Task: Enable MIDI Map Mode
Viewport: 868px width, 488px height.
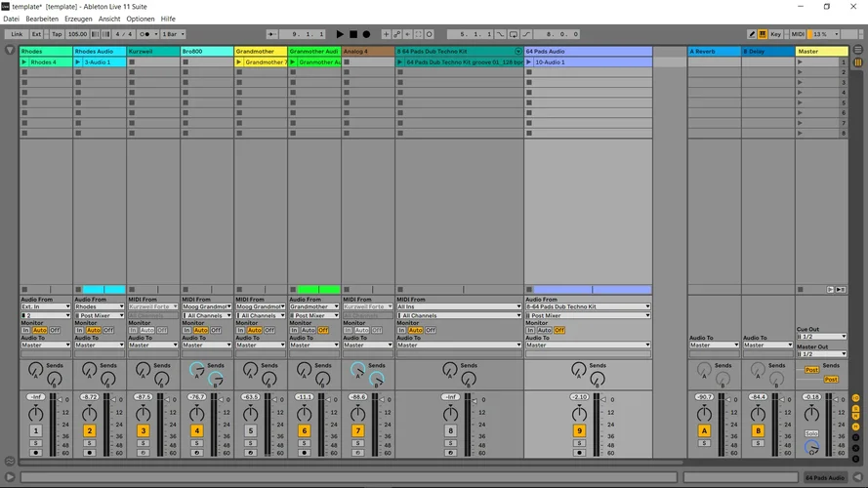Action: 797,34
